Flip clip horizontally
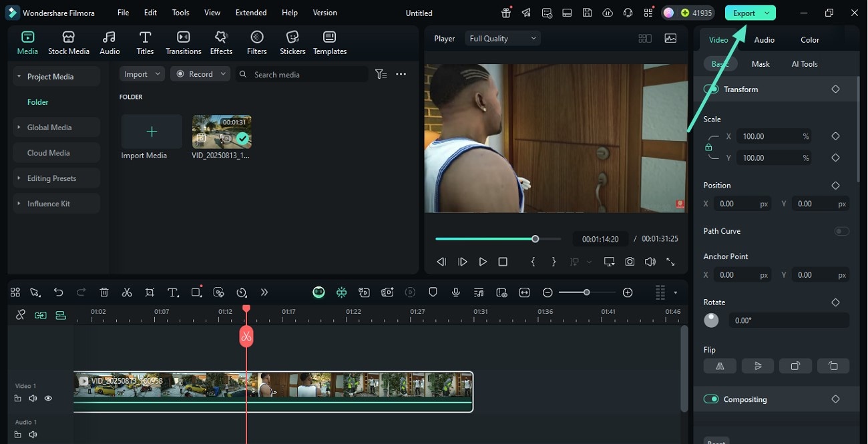 click(x=720, y=366)
